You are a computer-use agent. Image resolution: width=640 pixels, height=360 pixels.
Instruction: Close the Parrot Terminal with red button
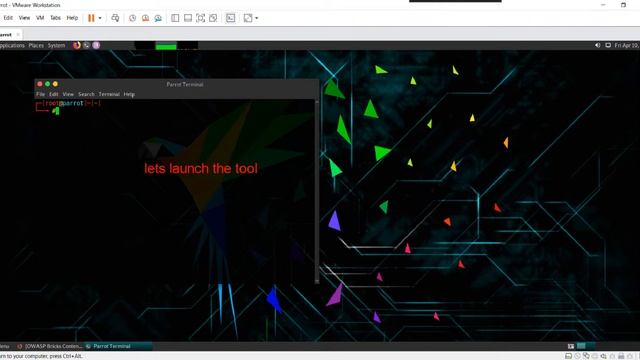click(40, 84)
